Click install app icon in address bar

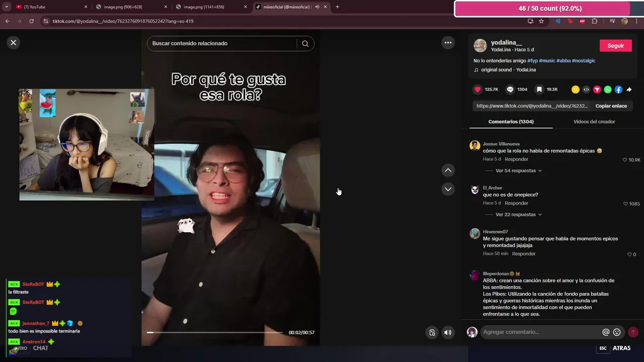point(530,21)
